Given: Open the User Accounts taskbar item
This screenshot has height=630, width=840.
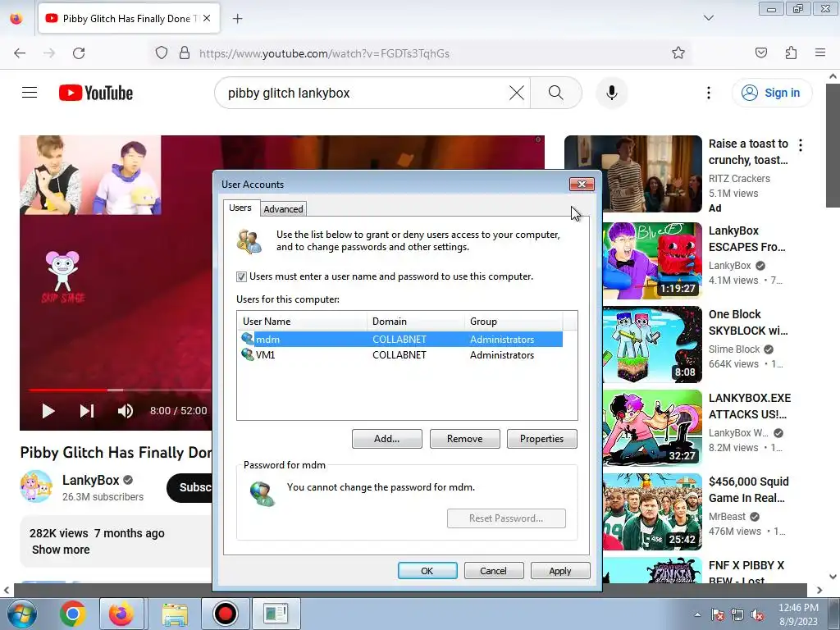Looking at the screenshot, I should [276, 614].
